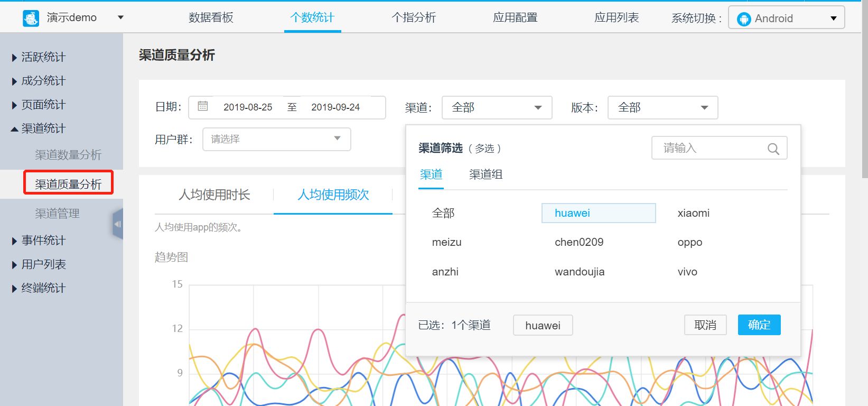Select the xiaomi channel option
The width and height of the screenshot is (868, 406).
pyautogui.click(x=693, y=213)
